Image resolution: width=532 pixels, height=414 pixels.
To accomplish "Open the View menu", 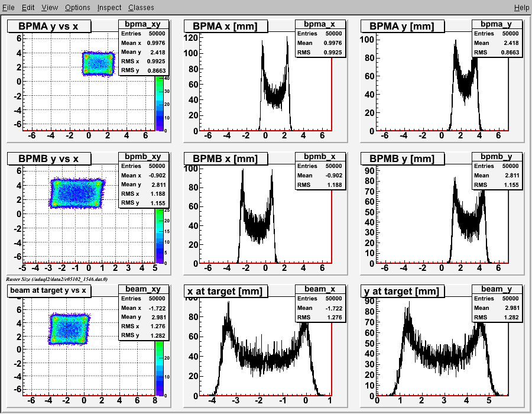I will click(x=50, y=8).
